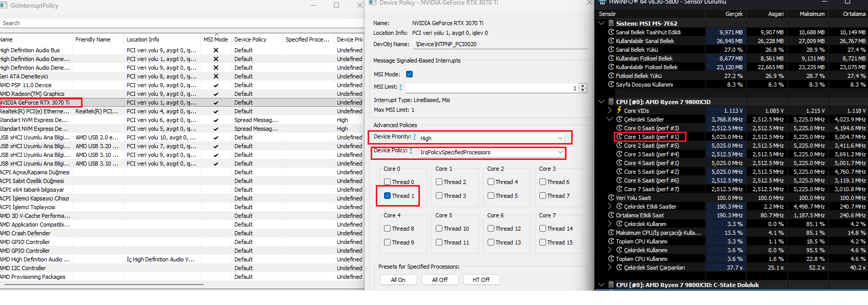This screenshot has width=868, height=305.
Task: Click the clock icon next to Çekirdek Saatler
Action: (x=619, y=119)
